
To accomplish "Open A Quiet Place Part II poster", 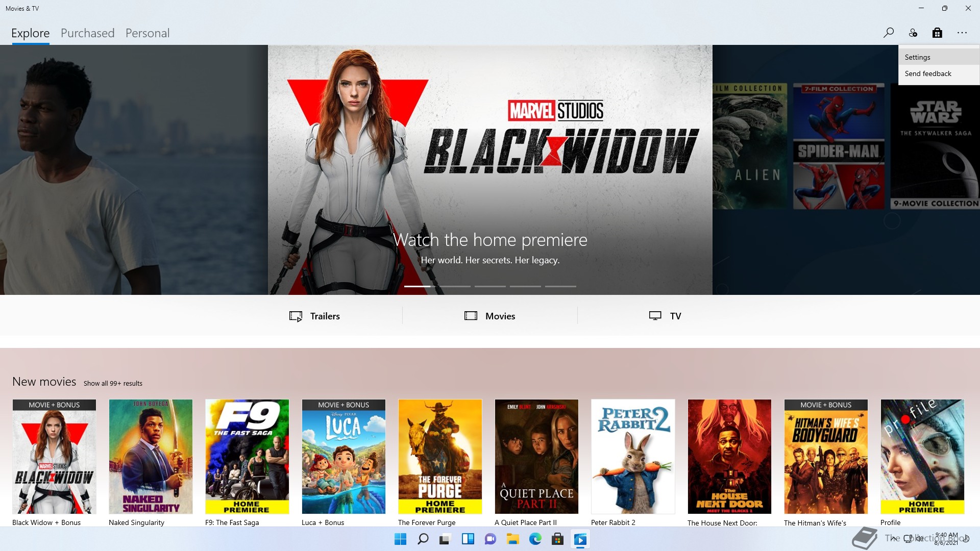I will pyautogui.click(x=536, y=457).
